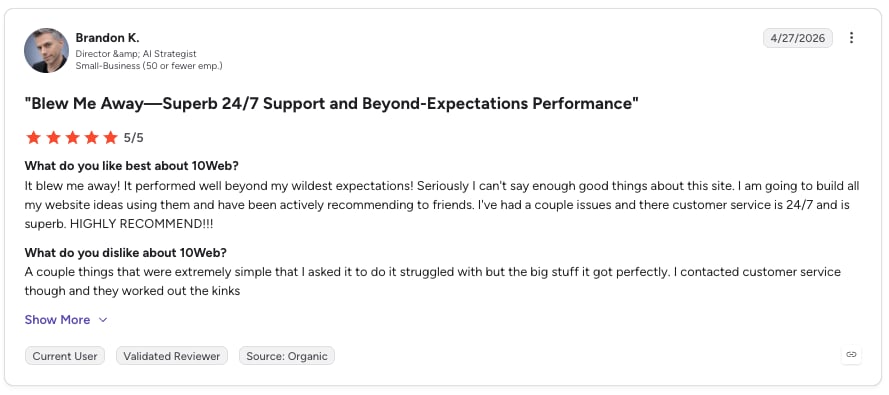Click the "What do you like best" heading
Viewport: 889px width, 395px height.
click(132, 166)
